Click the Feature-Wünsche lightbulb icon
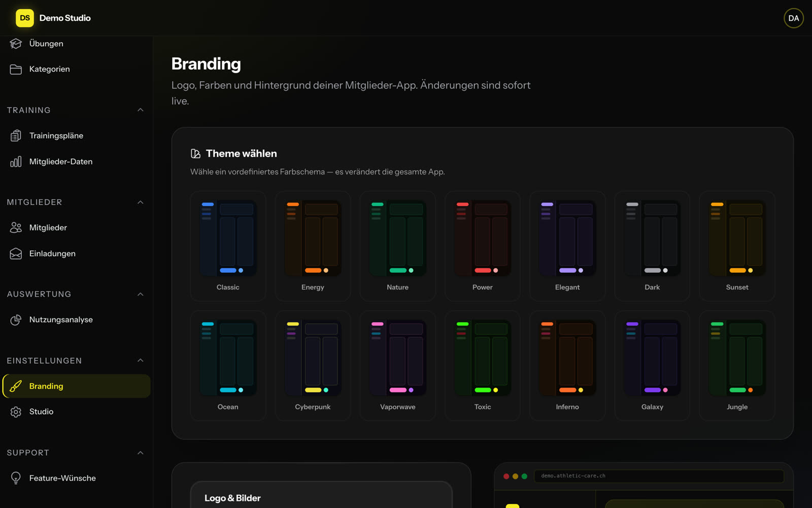812x508 pixels. click(x=16, y=478)
